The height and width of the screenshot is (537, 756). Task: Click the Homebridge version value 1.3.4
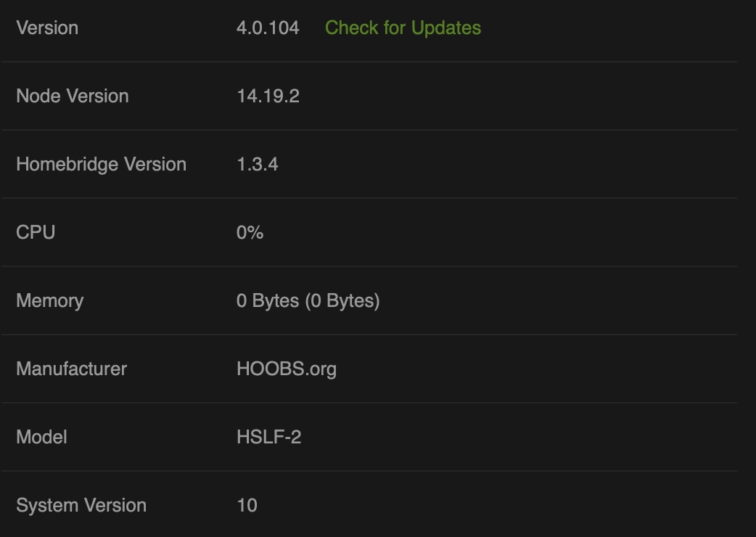pyautogui.click(x=255, y=164)
